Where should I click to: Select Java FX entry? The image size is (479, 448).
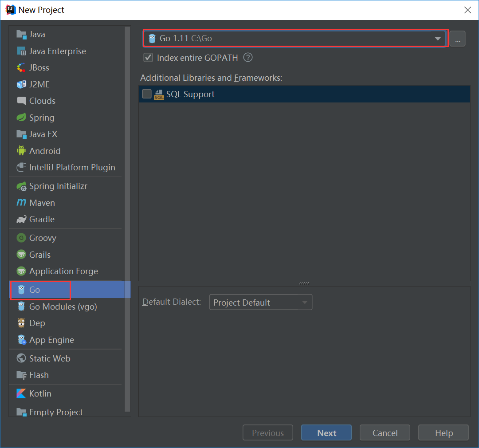point(67,134)
